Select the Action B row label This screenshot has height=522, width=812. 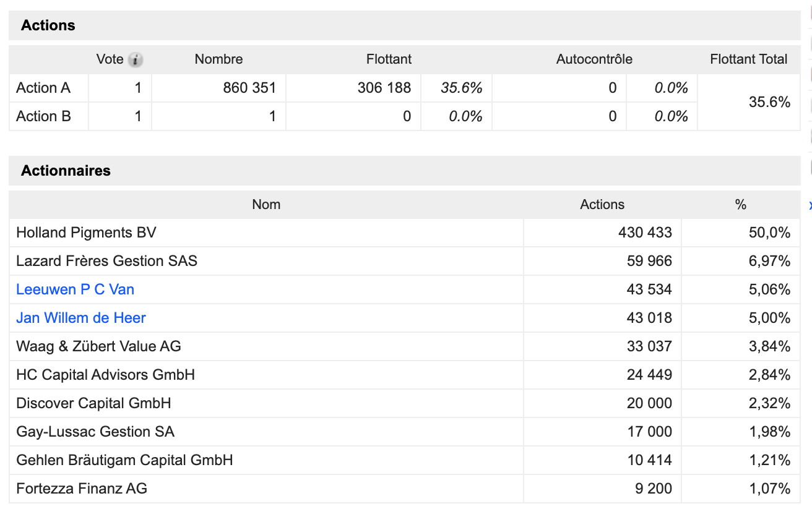coord(43,116)
